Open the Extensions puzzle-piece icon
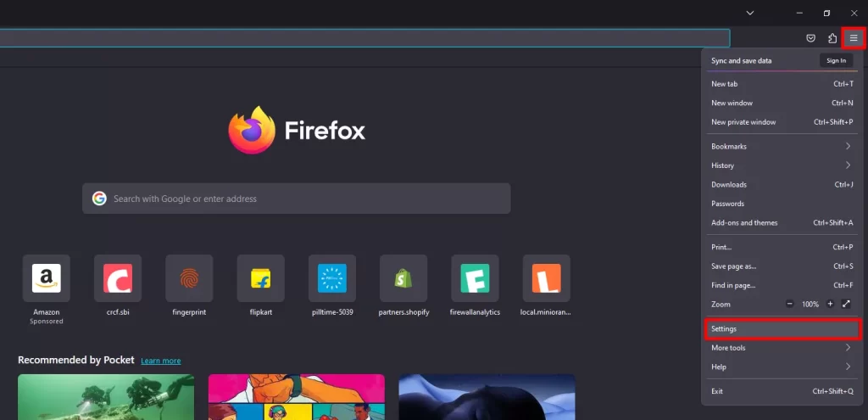The image size is (868, 420). [832, 38]
